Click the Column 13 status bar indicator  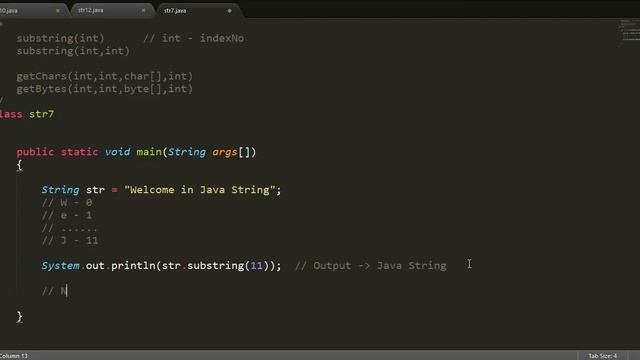click(14, 356)
